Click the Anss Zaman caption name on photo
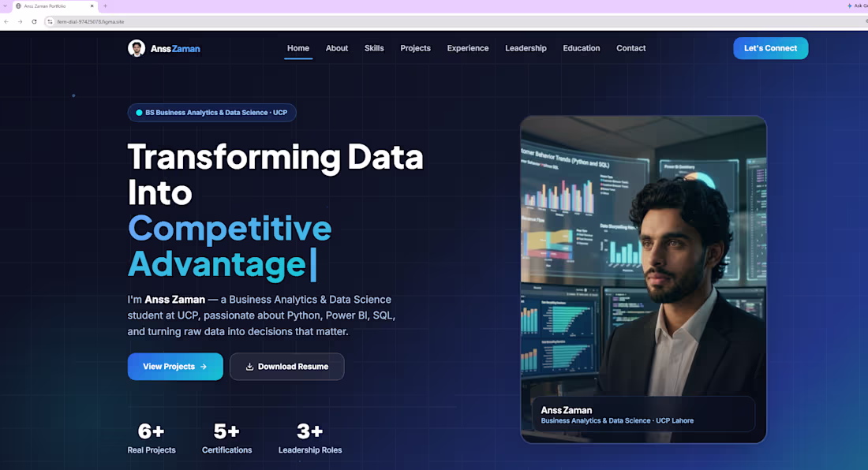The image size is (868, 470). pyautogui.click(x=566, y=410)
